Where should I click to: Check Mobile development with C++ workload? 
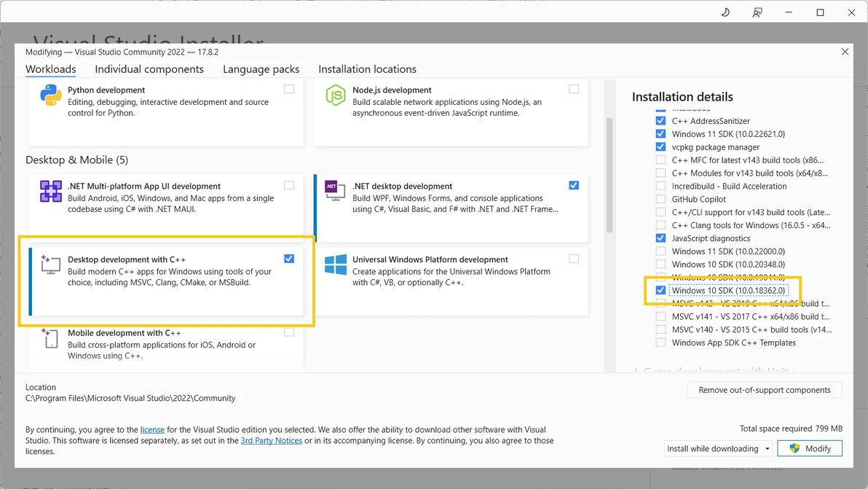click(x=289, y=332)
